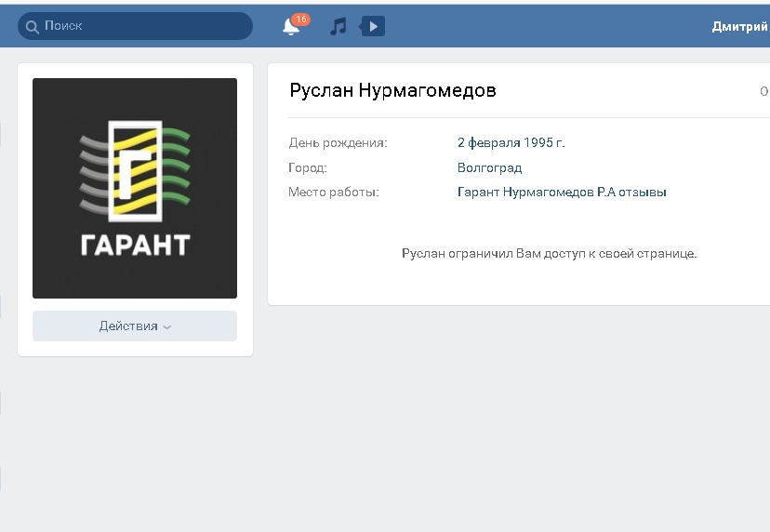This screenshot has height=532, width=770.
Task: Open the Гарант Нурмагомедов Р.А отзывы workplace link
Action: [x=562, y=193]
